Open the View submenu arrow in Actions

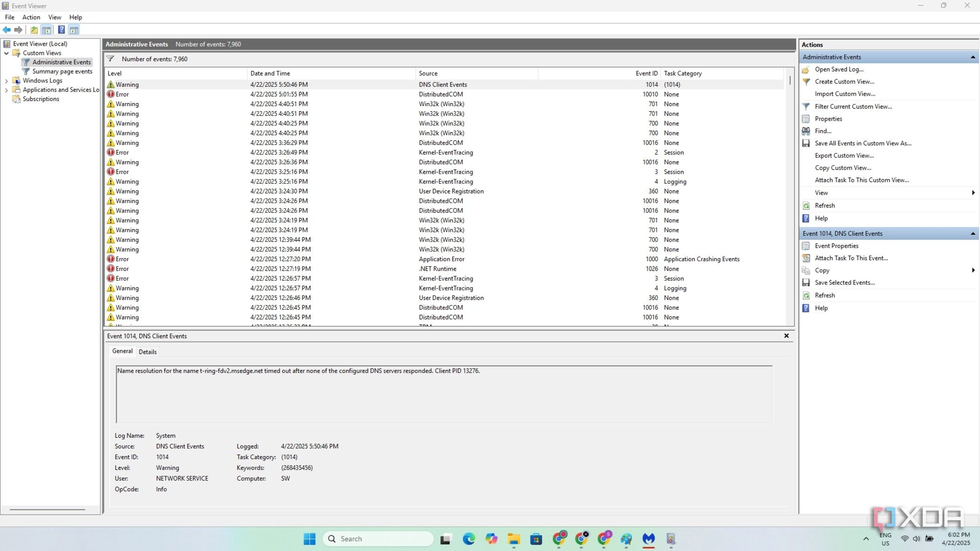pos(973,193)
